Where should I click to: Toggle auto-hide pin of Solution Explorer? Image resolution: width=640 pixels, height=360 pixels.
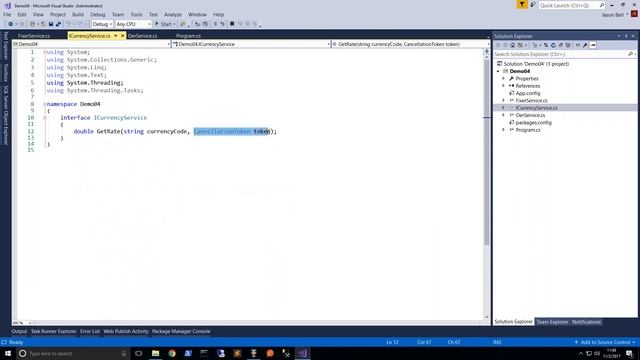626,36
